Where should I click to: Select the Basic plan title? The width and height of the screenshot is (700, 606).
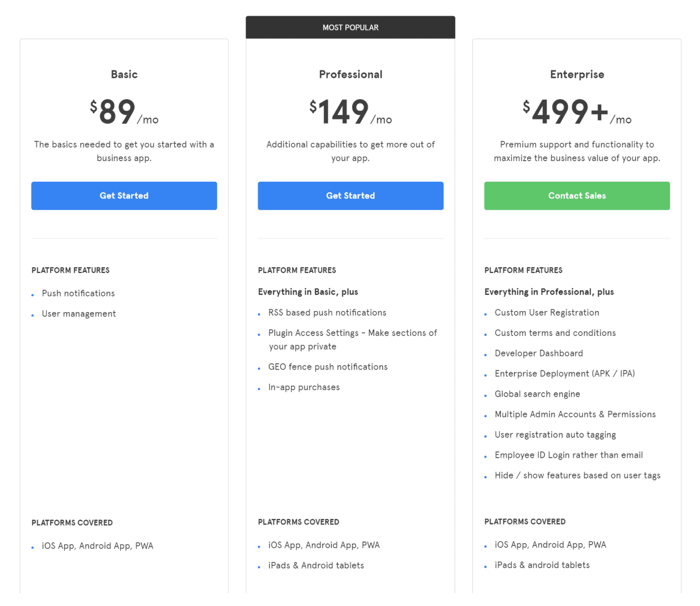coord(124,74)
